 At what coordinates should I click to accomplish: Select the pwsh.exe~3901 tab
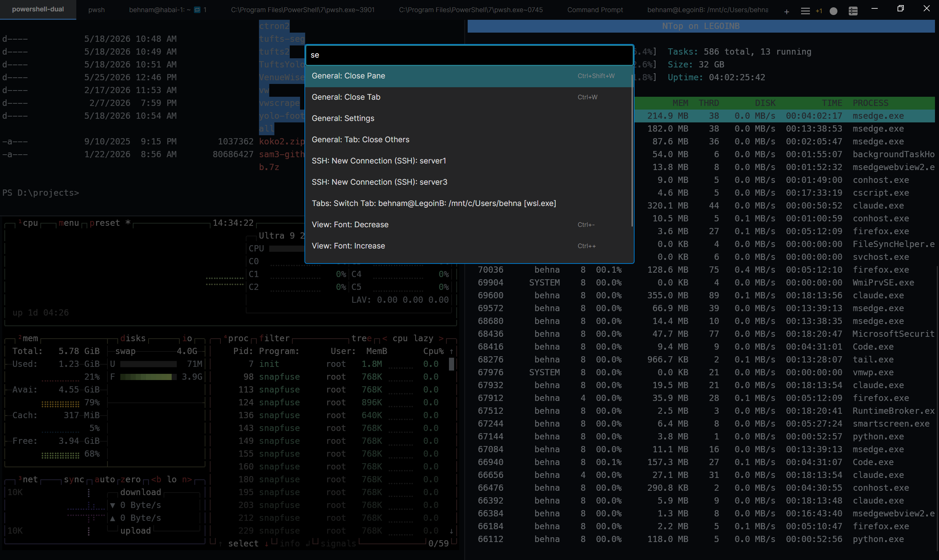[x=303, y=10]
